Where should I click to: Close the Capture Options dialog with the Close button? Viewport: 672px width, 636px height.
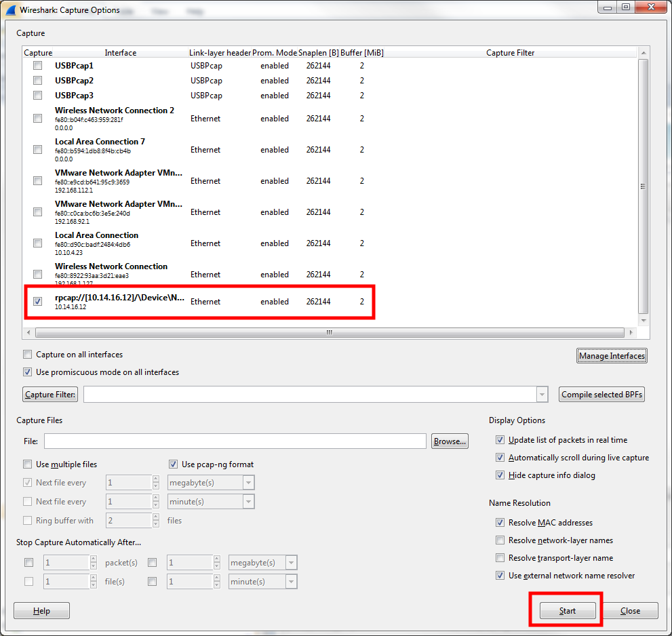[630, 611]
